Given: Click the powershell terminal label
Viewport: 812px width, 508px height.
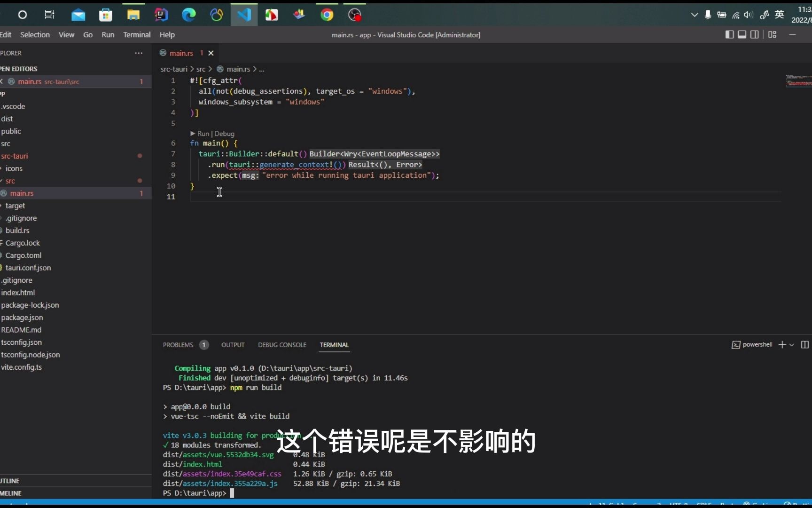Looking at the screenshot, I should 757,344.
